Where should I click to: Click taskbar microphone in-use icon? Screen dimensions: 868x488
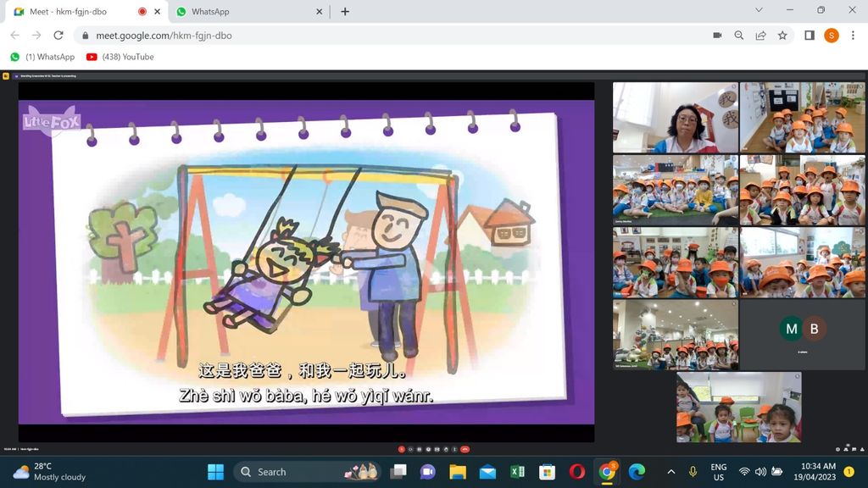693,472
